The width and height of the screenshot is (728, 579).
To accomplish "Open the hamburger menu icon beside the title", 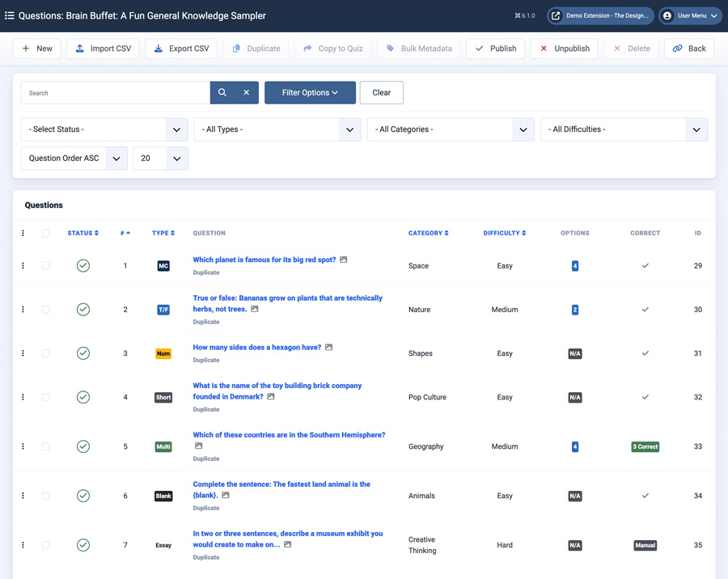I will tap(9, 16).
